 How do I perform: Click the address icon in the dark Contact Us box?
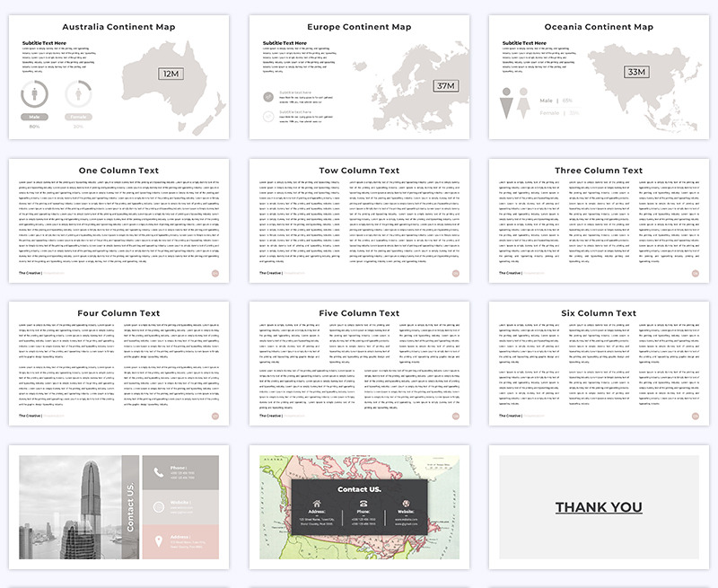click(x=317, y=504)
